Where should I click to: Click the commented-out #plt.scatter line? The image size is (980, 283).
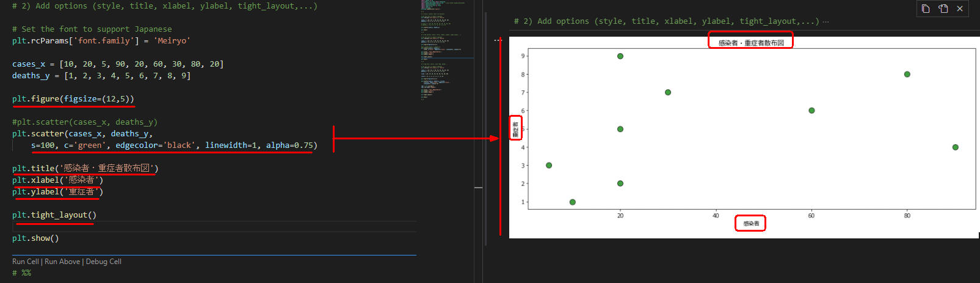[x=85, y=122]
